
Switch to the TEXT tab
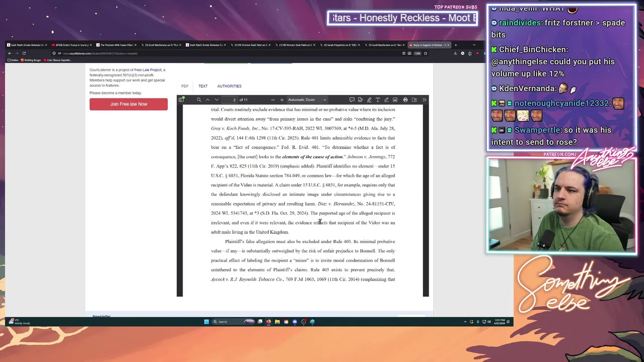point(203,86)
